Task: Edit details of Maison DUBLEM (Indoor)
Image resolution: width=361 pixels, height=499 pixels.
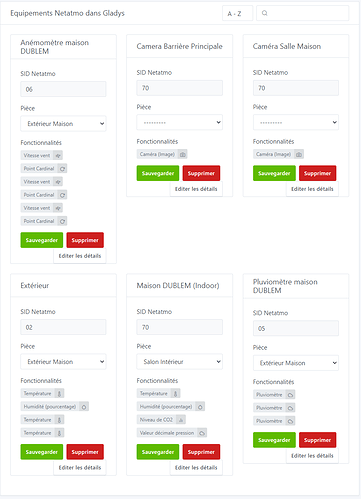Action: click(196, 468)
